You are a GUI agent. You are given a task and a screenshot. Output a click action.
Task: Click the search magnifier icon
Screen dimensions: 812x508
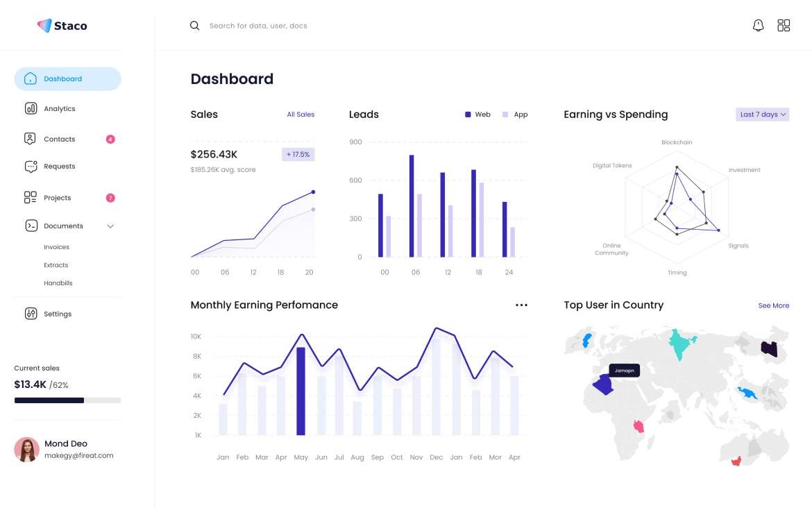click(x=195, y=26)
